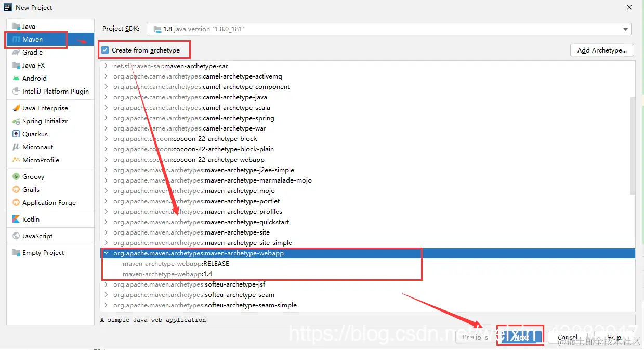Click the IntelliJ logo in title bar
Viewport: 644px width, 350px height.
(x=8, y=8)
